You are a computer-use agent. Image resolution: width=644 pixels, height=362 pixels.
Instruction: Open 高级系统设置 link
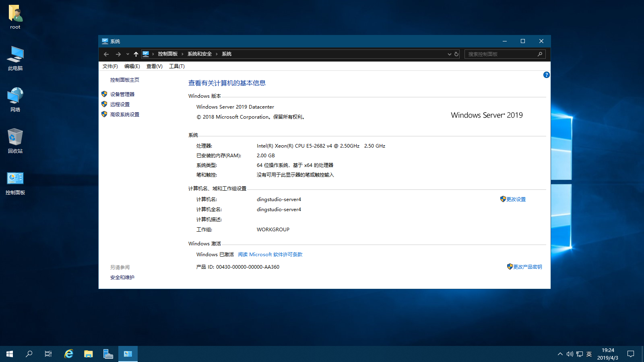pos(125,115)
